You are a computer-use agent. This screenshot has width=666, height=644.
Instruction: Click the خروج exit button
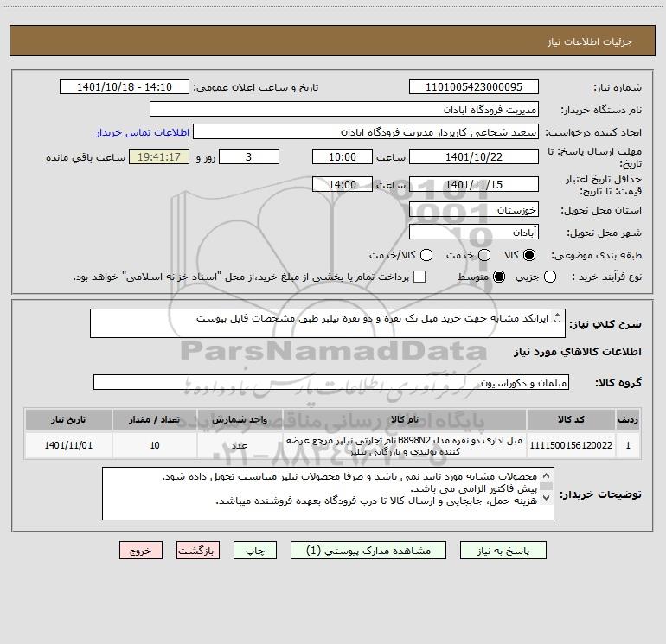pos(141,551)
